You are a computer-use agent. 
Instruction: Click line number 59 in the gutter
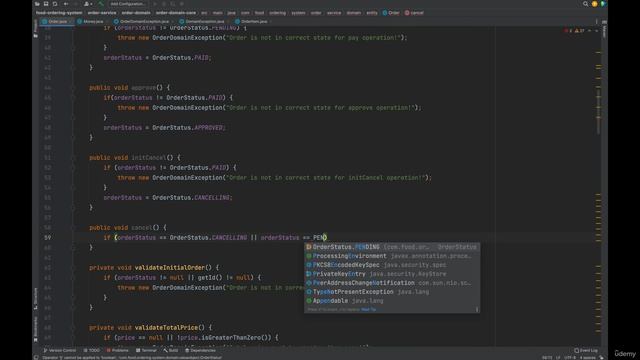pyautogui.click(x=48, y=238)
